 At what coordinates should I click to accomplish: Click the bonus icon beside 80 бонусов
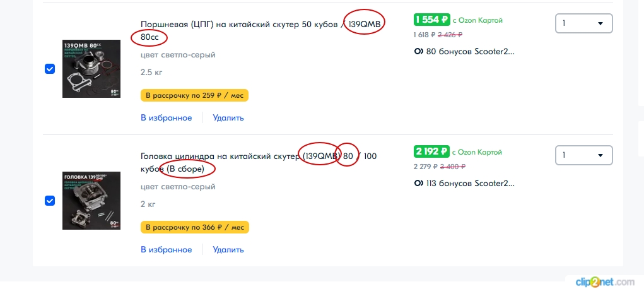pos(418,52)
